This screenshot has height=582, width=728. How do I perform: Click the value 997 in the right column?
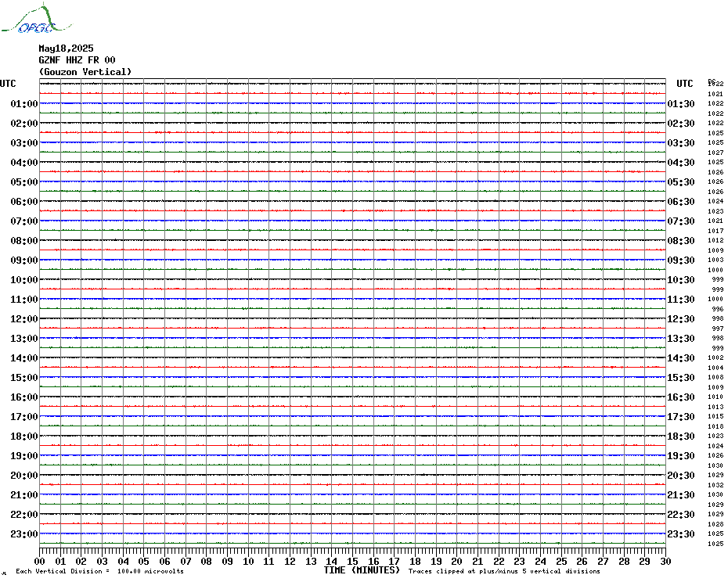tap(717, 329)
